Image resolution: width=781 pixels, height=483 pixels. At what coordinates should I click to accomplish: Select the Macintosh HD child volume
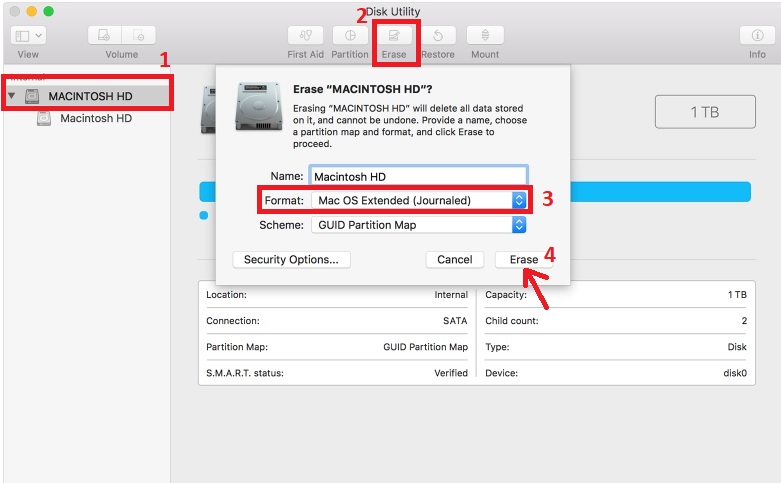(x=95, y=118)
